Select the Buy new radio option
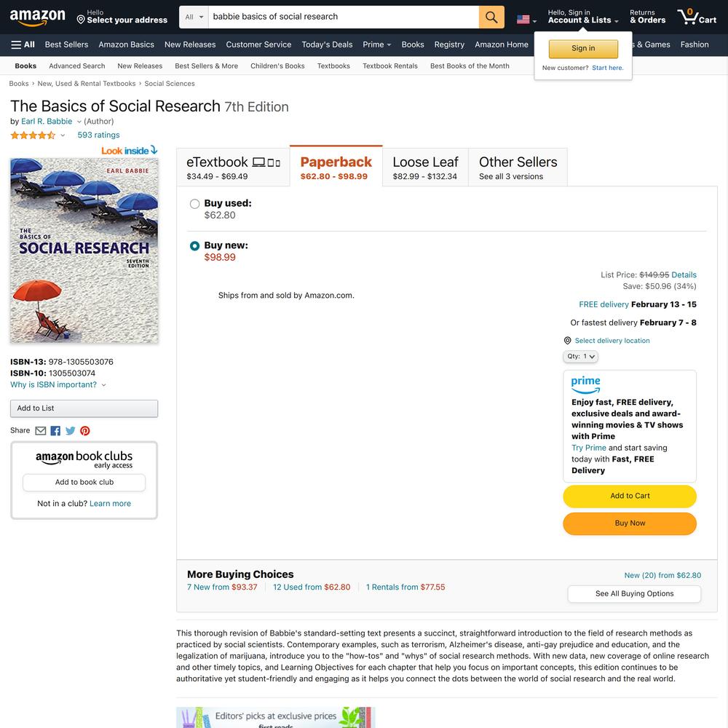This screenshot has width=728, height=728. pos(194,246)
